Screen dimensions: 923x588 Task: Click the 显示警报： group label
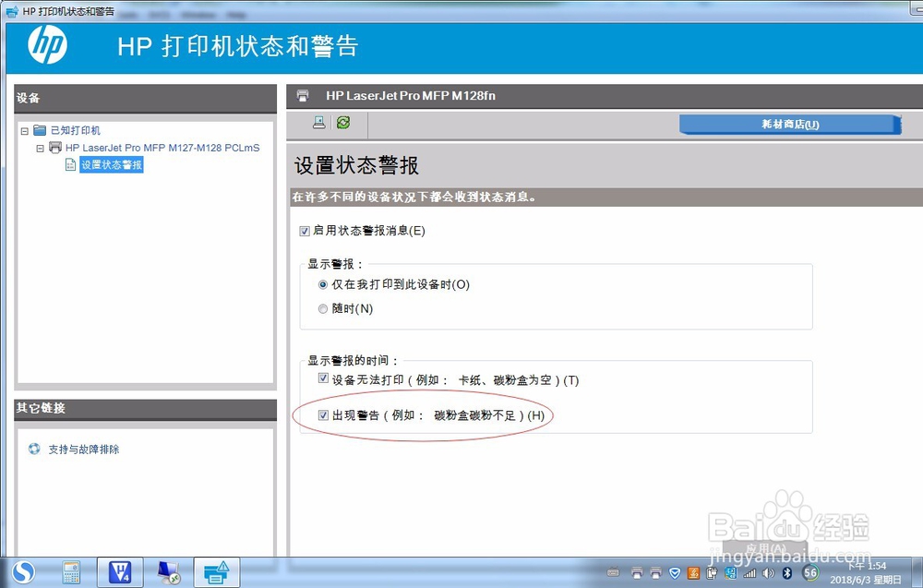(336, 264)
